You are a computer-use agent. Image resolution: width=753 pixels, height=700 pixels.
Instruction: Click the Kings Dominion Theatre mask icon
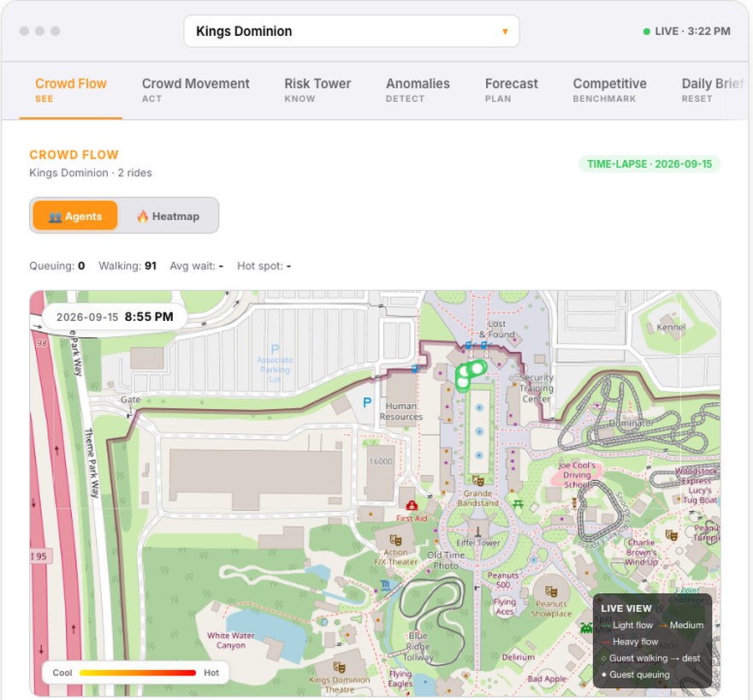coord(339,667)
